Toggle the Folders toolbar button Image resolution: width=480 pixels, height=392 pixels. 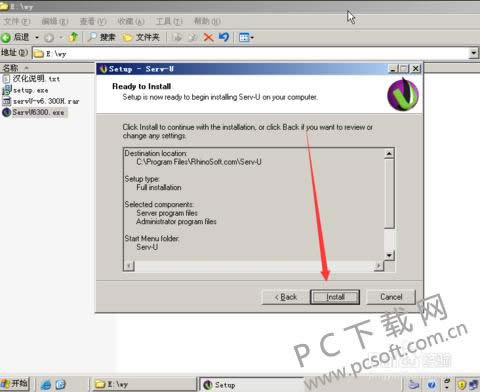[141, 37]
